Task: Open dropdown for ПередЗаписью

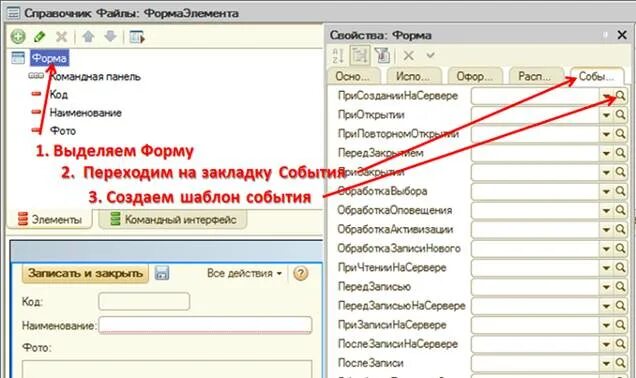Action: click(x=606, y=287)
